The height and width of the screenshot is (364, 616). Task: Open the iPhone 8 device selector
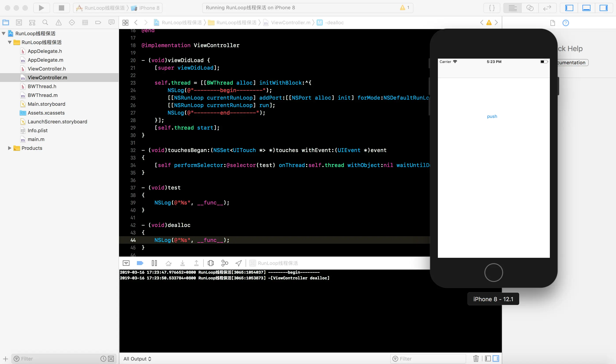click(149, 8)
